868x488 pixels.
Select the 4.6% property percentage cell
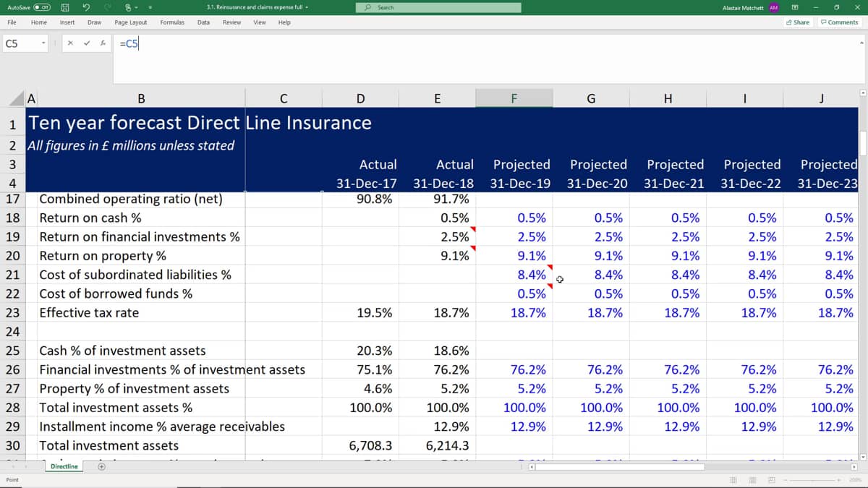coord(360,388)
